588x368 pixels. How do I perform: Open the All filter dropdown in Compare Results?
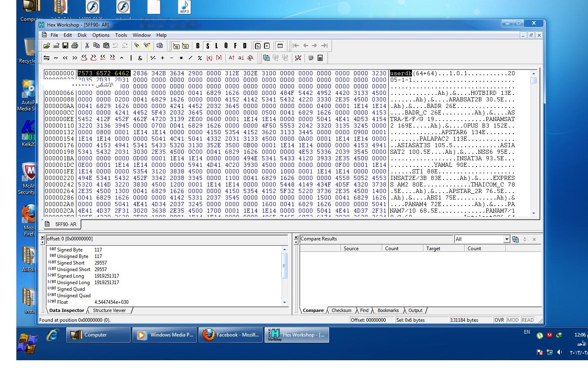point(507,239)
